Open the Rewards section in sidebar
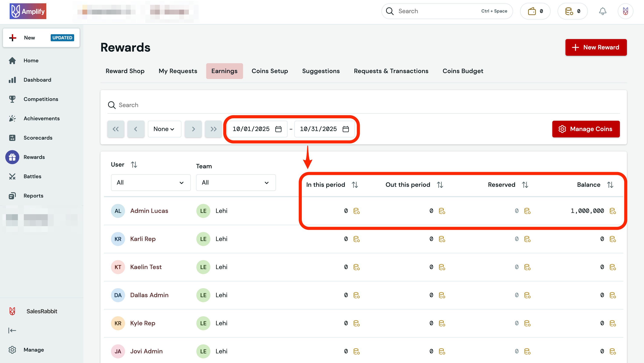Viewport: 644px width, 363px height. coord(34,157)
